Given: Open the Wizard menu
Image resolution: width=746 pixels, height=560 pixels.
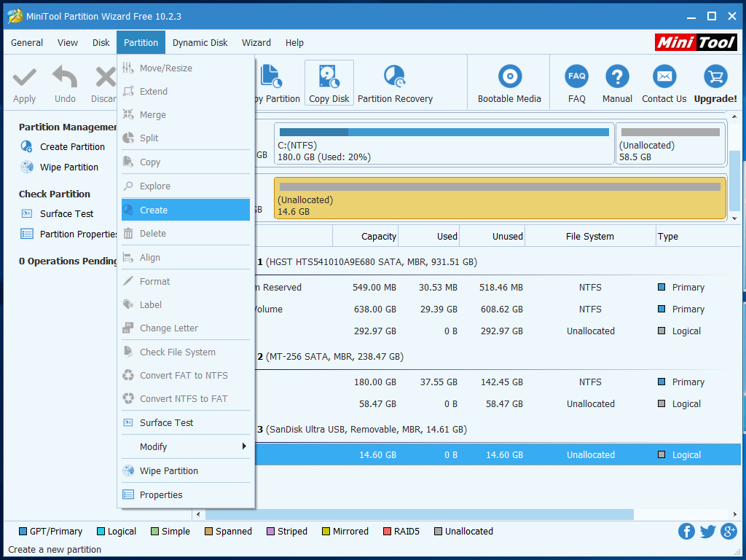Looking at the screenshot, I should pos(256,43).
